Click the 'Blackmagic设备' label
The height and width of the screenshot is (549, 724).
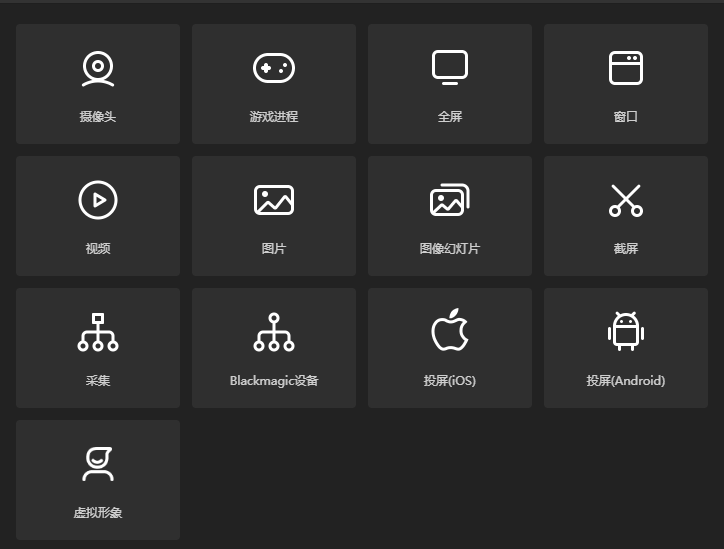(x=274, y=381)
